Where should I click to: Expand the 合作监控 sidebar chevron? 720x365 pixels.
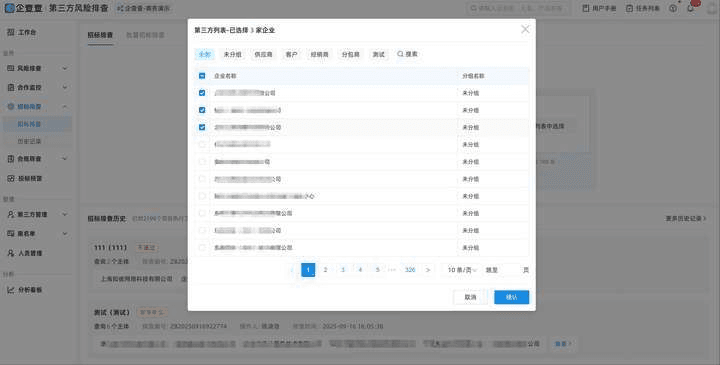(65, 87)
